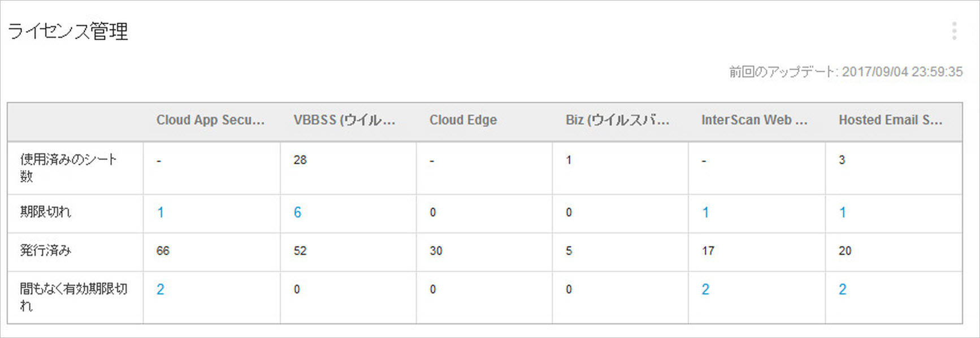Select the InterScan Web column header
Viewport: 980px width, 338px height.
point(754,120)
